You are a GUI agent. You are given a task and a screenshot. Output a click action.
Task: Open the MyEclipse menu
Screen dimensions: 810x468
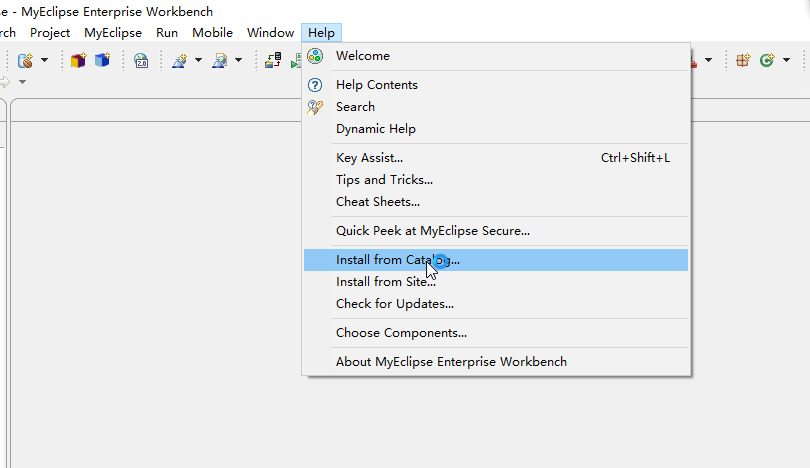113,32
